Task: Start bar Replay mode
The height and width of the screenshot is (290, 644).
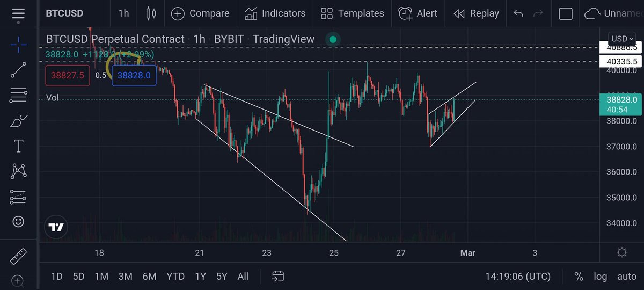Action: (476, 13)
